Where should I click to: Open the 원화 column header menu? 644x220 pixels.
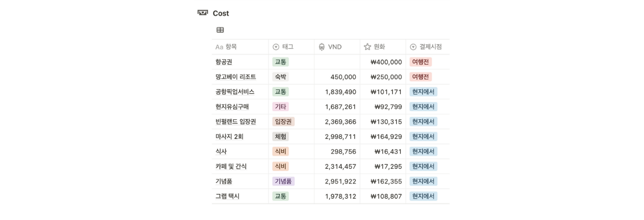pos(380,47)
